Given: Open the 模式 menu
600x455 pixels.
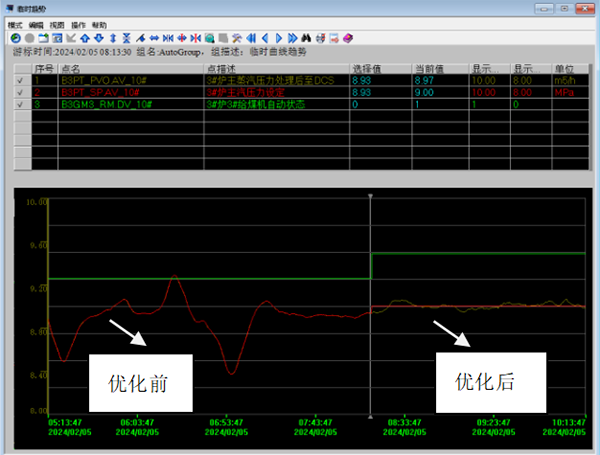Looking at the screenshot, I should click(15, 23).
